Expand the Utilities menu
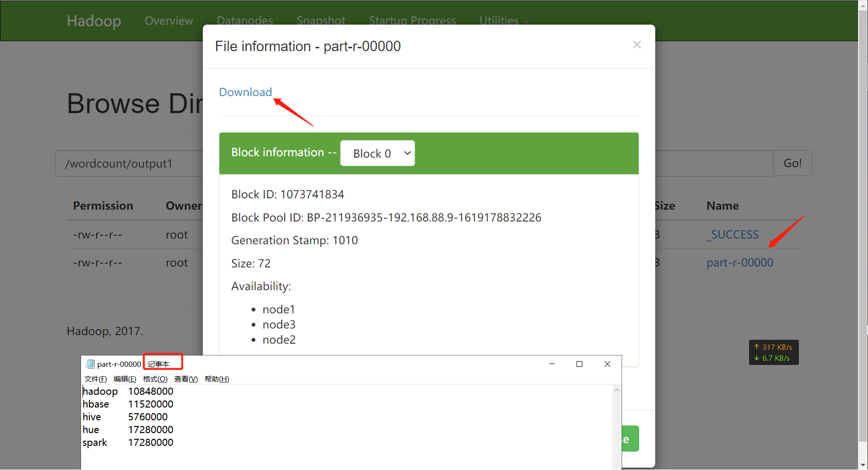868x470 pixels. tap(504, 21)
